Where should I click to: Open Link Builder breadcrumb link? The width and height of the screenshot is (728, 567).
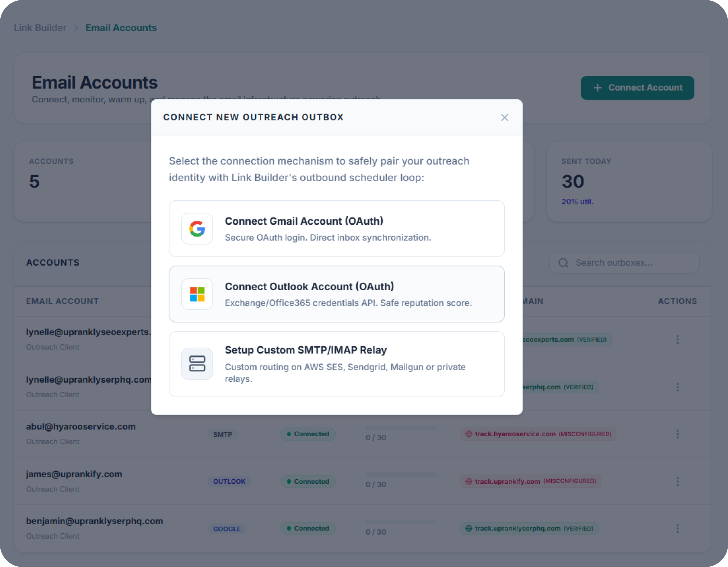[40, 28]
